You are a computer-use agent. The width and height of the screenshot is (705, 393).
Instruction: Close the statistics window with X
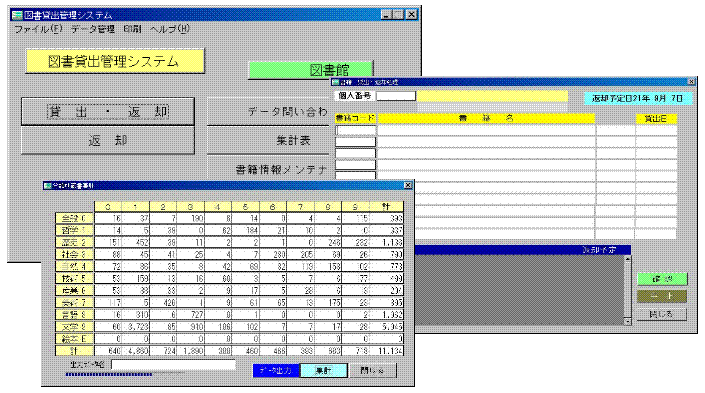coord(408,185)
